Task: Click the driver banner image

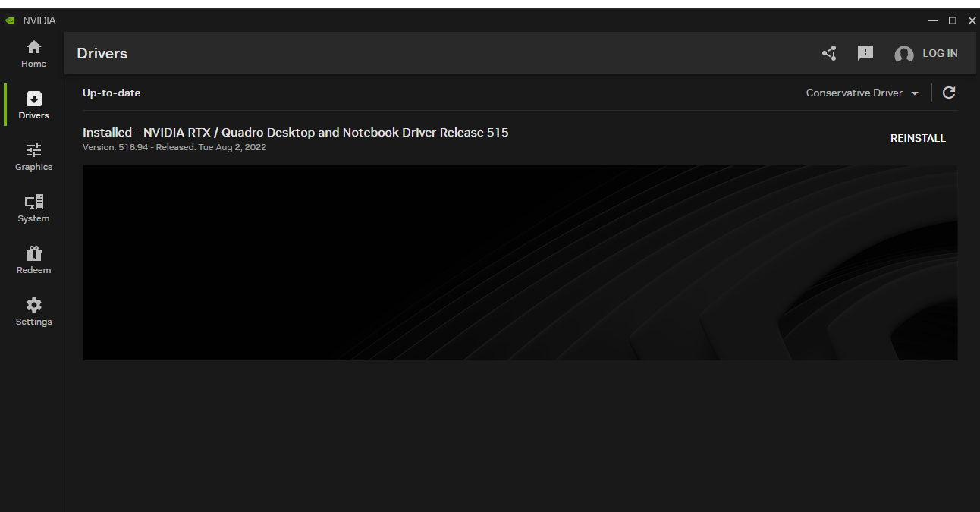Action: 520,262
